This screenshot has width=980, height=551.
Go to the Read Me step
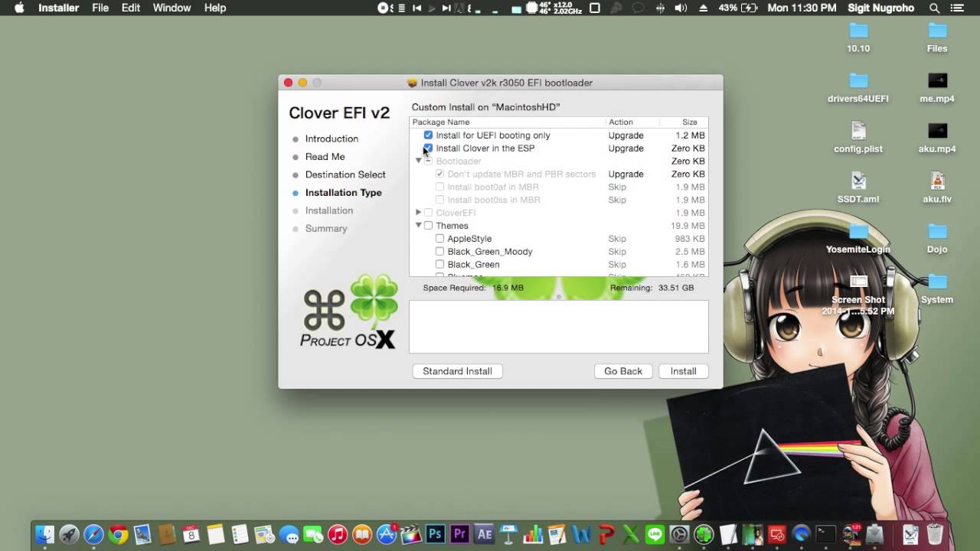coord(325,157)
